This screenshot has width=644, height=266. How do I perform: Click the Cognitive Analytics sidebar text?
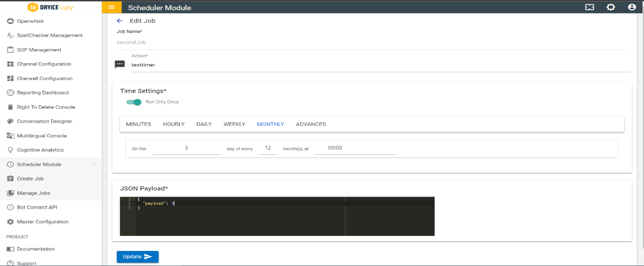pyautogui.click(x=40, y=150)
